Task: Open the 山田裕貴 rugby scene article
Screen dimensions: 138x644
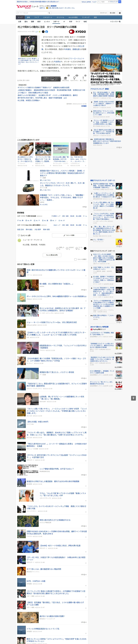Action: [x=62, y=398]
